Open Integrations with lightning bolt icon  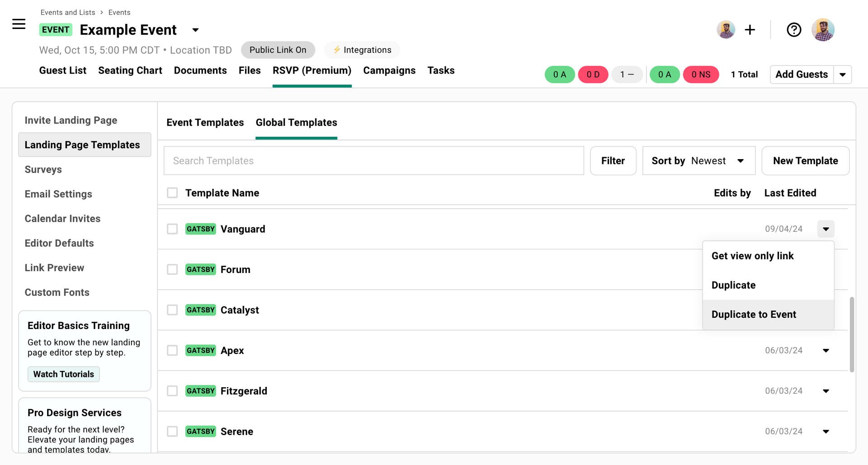pos(362,50)
